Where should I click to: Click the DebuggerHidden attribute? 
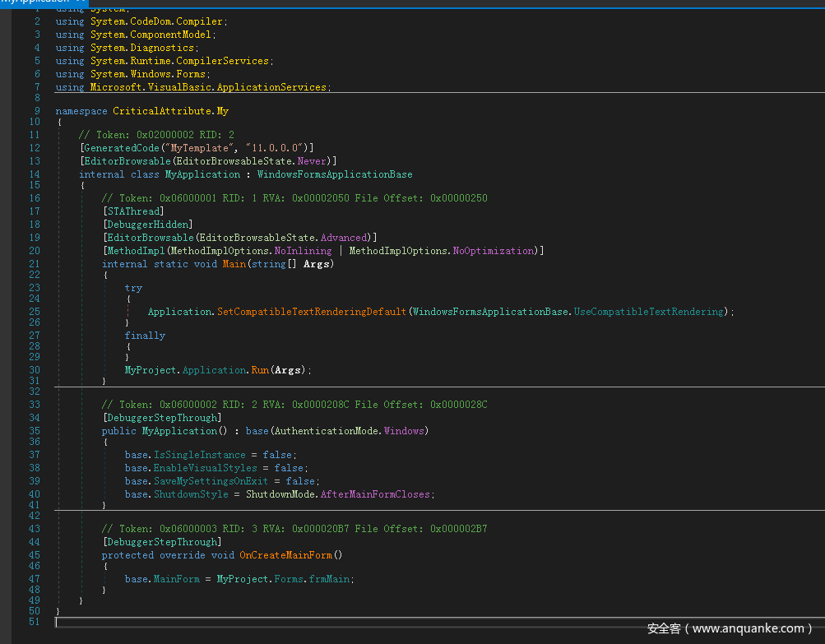[147, 225]
